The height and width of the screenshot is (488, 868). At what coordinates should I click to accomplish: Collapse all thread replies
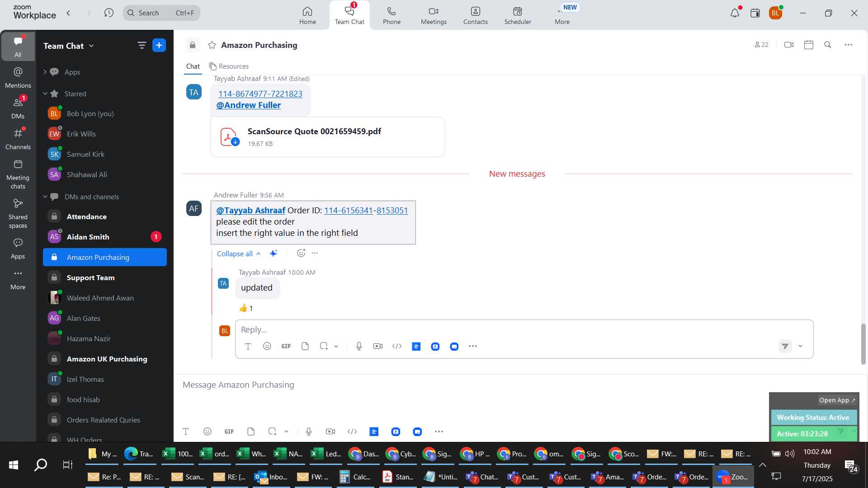239,254
